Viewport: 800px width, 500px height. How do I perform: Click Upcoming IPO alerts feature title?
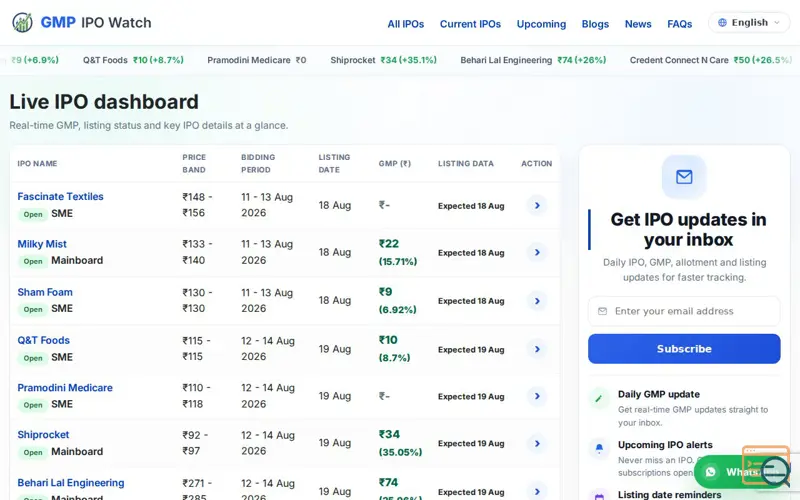pos(665,445)
